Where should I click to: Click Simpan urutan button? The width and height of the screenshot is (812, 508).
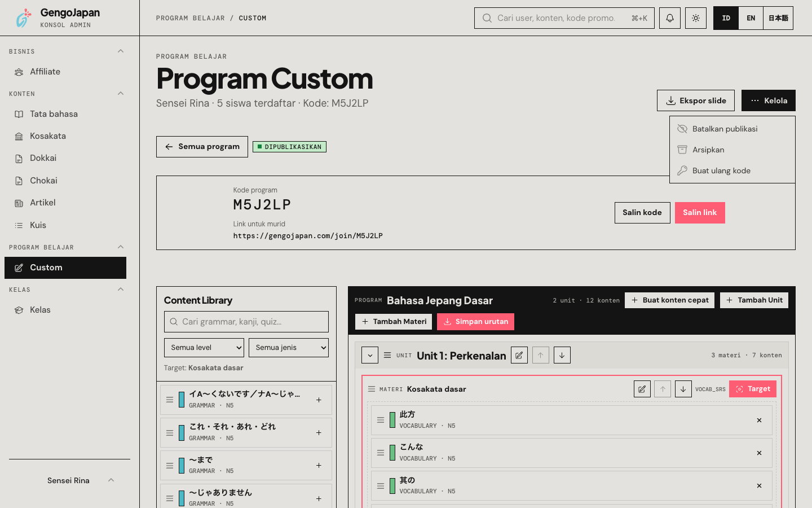(475, 322)
